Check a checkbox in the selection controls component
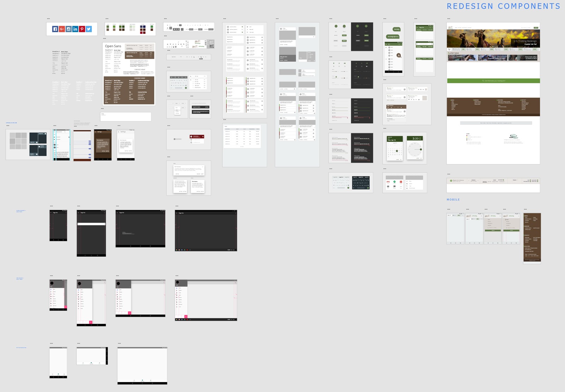The image size is (565, 392). (x=334, y=63)
